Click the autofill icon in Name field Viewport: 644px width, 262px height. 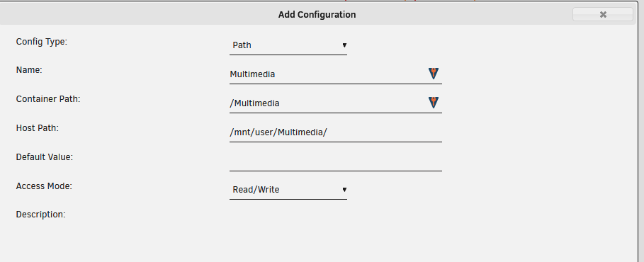pos(434,74)
